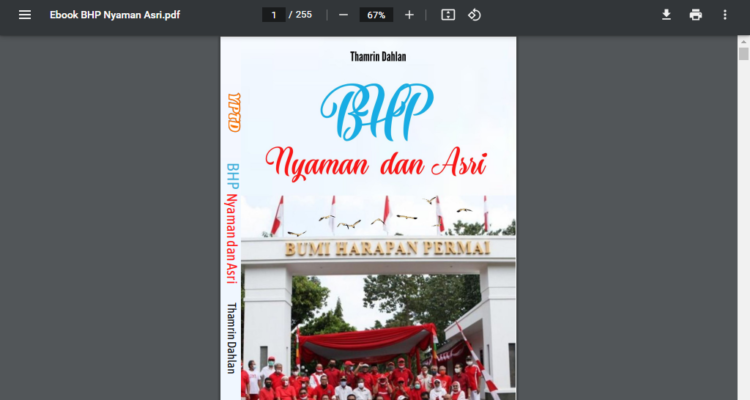Click the vertical scrollbar thumb
This screenshot has width=750, height=400.
tap(743, 54)
